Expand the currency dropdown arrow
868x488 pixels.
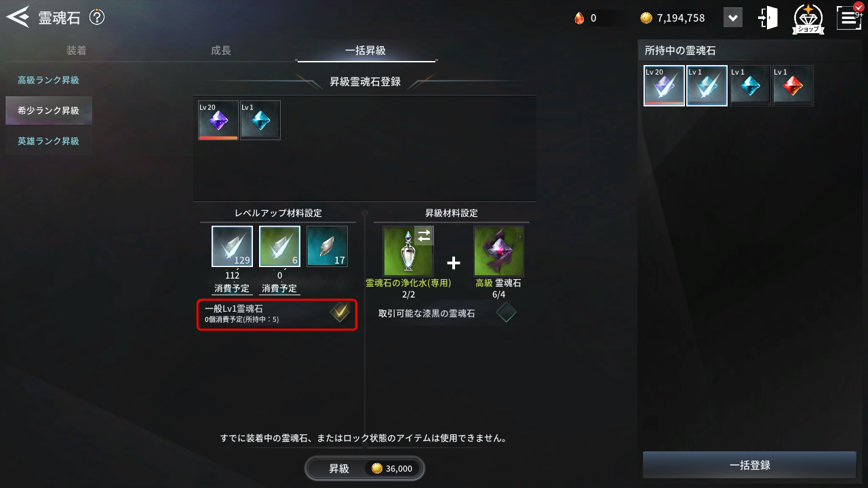pos(733,18)
